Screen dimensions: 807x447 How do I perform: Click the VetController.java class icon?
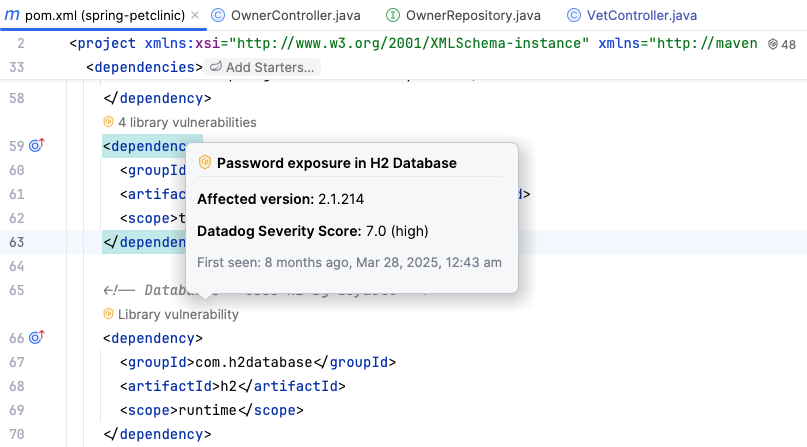[573, 16]
